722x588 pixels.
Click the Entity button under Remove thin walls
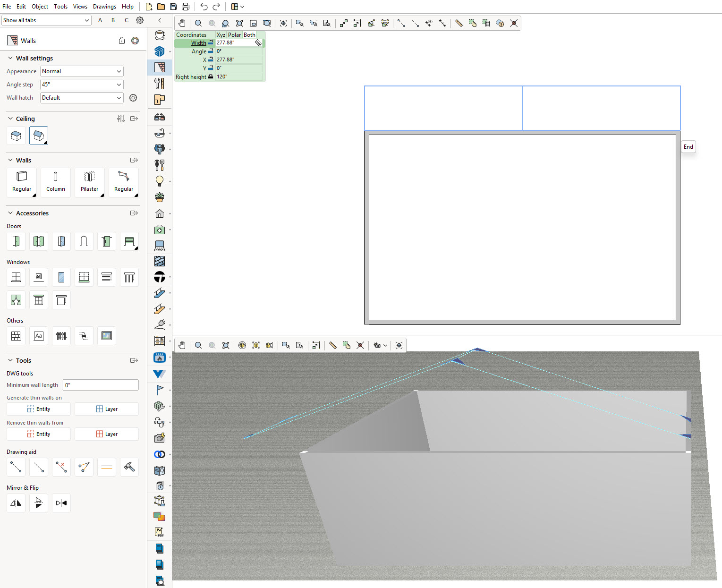[x=39, y=434]
